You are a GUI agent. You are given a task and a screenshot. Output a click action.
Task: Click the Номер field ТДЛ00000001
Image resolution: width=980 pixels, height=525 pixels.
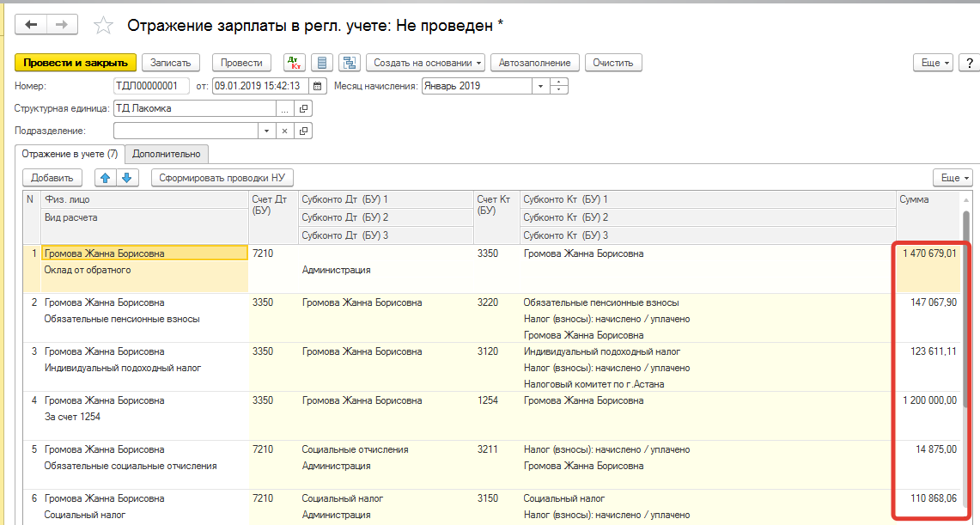(x=151, y=86)
